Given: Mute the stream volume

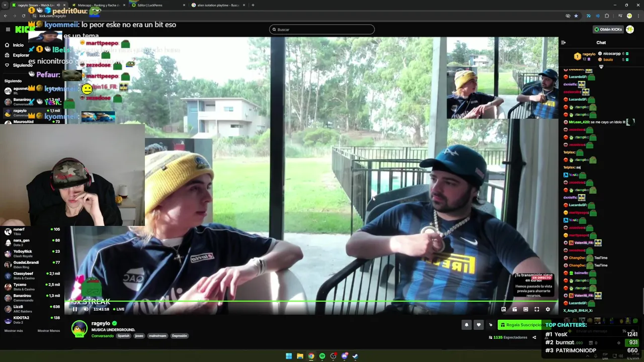Looking at the screenshot, I should (x=86, y=309).
